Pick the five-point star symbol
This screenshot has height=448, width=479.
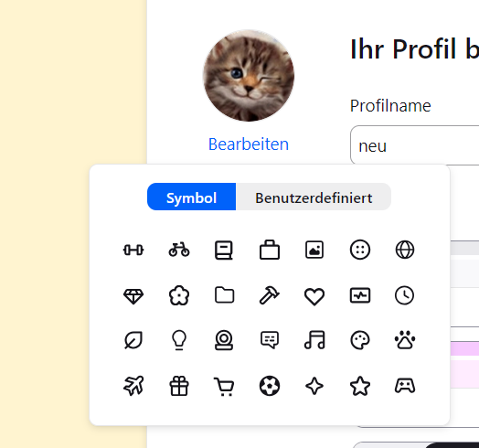click(x=360, y=386)
